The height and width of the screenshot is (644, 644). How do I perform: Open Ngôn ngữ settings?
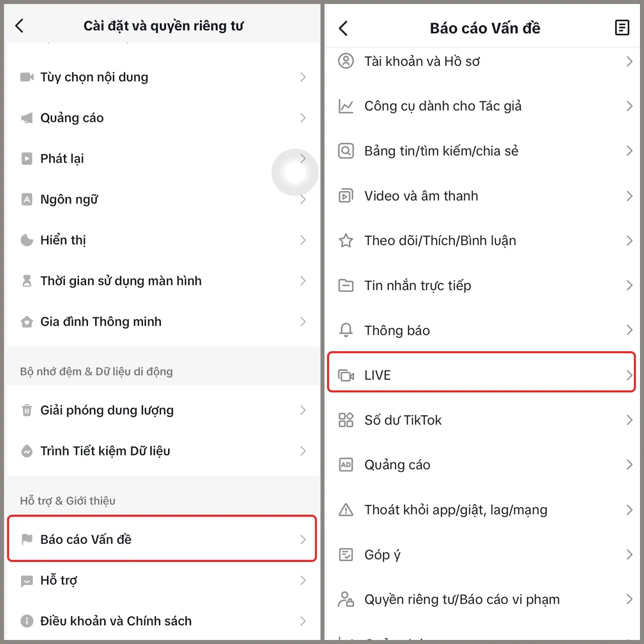click(x=69, y=200)
